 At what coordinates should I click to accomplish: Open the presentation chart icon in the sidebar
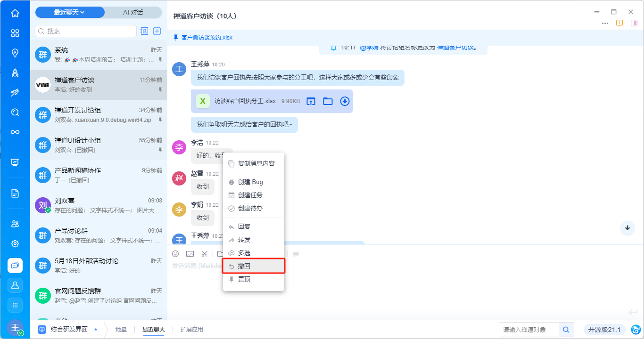15,162
